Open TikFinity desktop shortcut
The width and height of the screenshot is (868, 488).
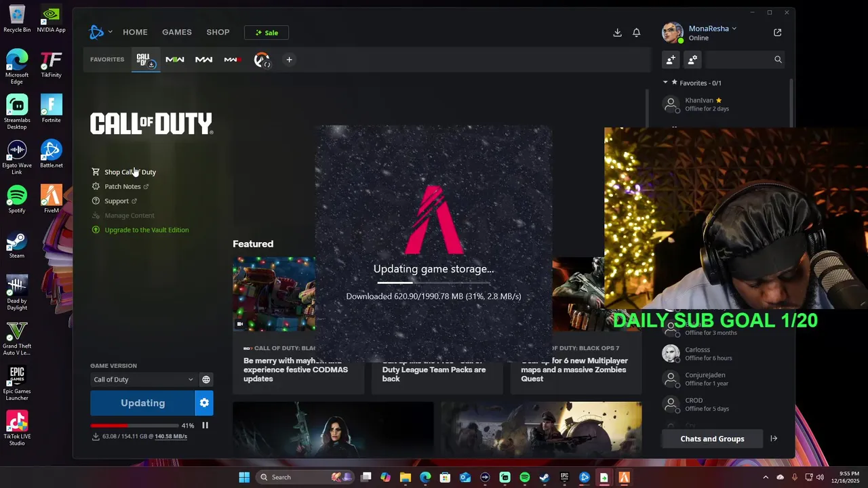[x=52, y=64]
